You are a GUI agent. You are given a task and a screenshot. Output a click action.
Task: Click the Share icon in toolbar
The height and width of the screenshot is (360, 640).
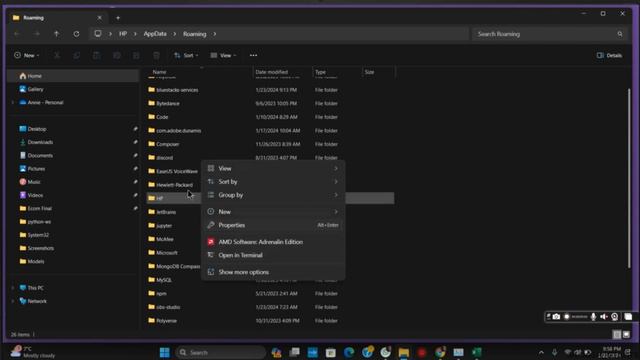pos(136,55)
